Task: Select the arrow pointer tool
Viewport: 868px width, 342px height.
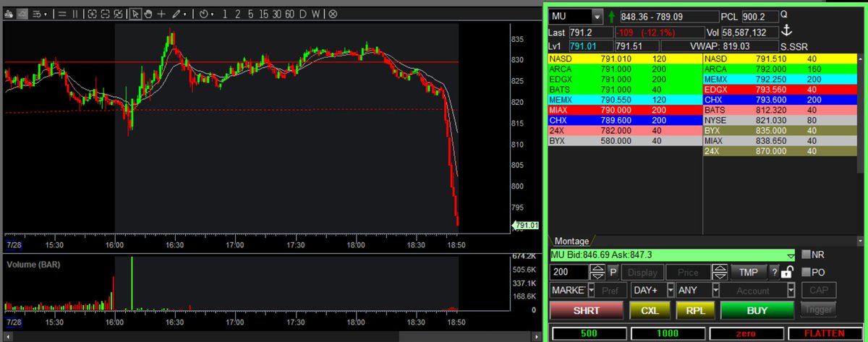Action: coord(135,14)
